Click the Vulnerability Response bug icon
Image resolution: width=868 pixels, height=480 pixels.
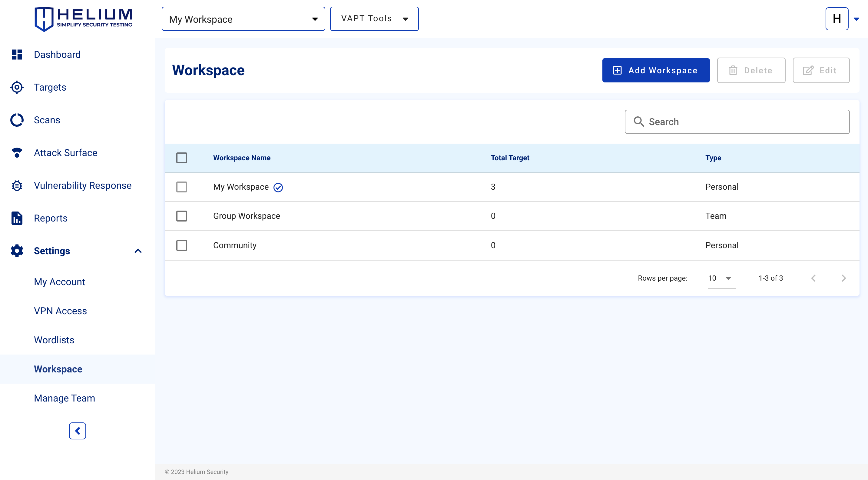tap(17, 185)
